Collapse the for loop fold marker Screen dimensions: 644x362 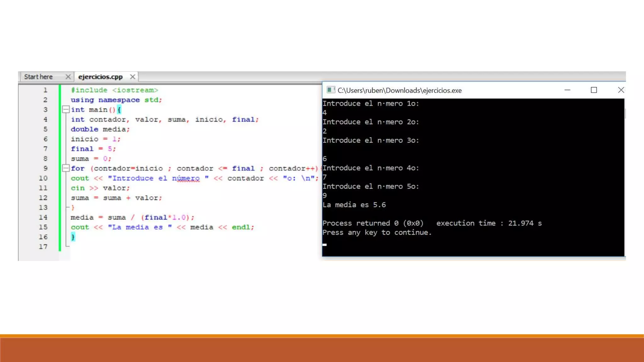coord(66,168)
